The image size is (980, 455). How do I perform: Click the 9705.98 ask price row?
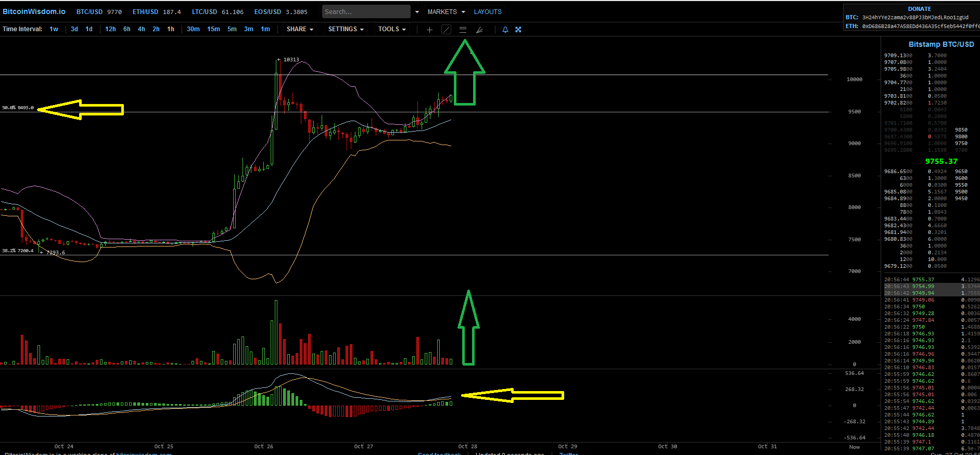pyautogui.click(x=915, y=69)
